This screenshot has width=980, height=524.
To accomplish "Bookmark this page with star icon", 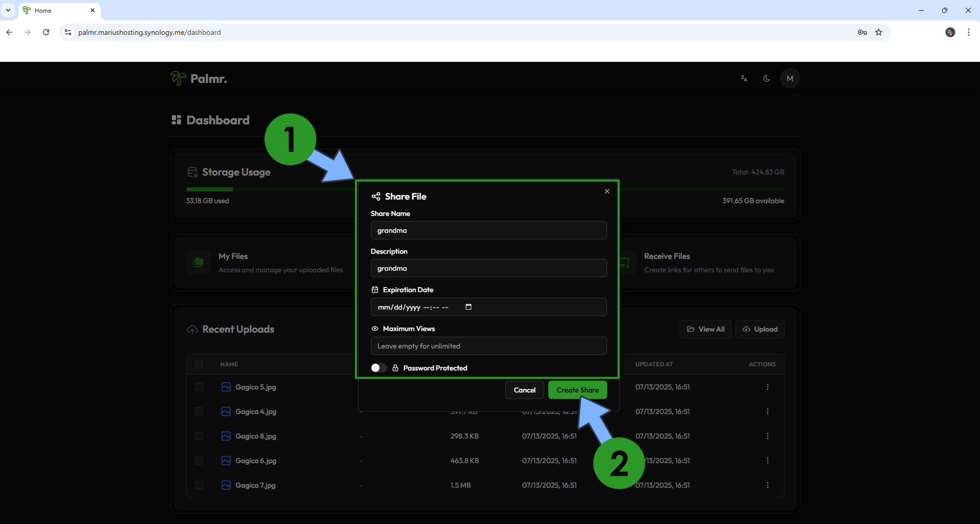I will tap(879, 32).
